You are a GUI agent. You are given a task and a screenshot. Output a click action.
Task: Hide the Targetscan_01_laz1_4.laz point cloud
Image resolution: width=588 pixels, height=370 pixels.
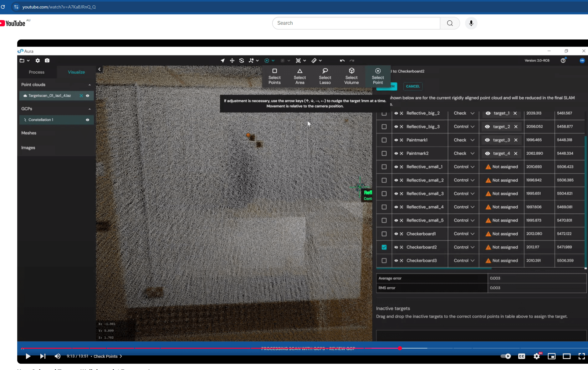(x=88, y=96)
